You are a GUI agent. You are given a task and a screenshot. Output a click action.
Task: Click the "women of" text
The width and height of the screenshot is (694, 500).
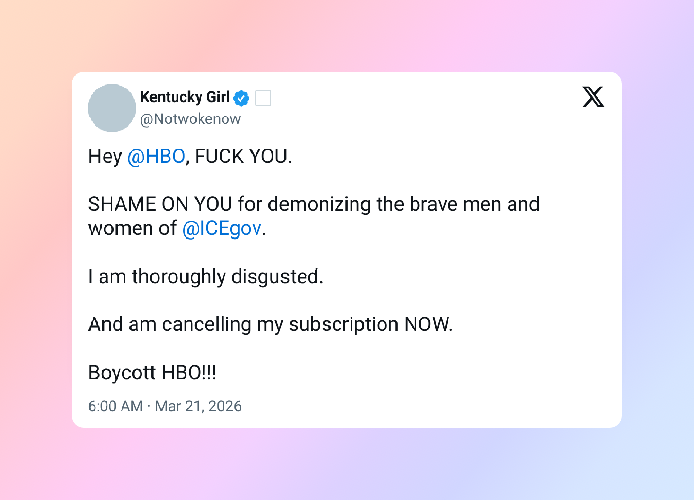click(132, 229)
